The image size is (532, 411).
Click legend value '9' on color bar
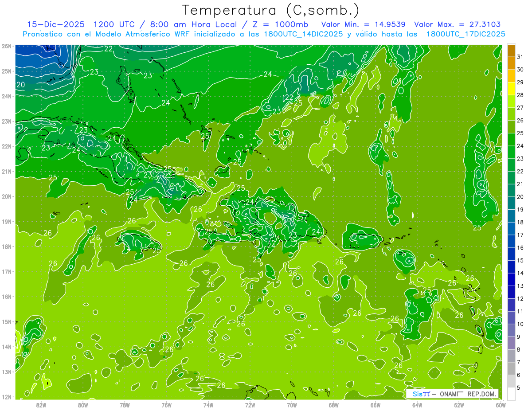click(519, 337)
